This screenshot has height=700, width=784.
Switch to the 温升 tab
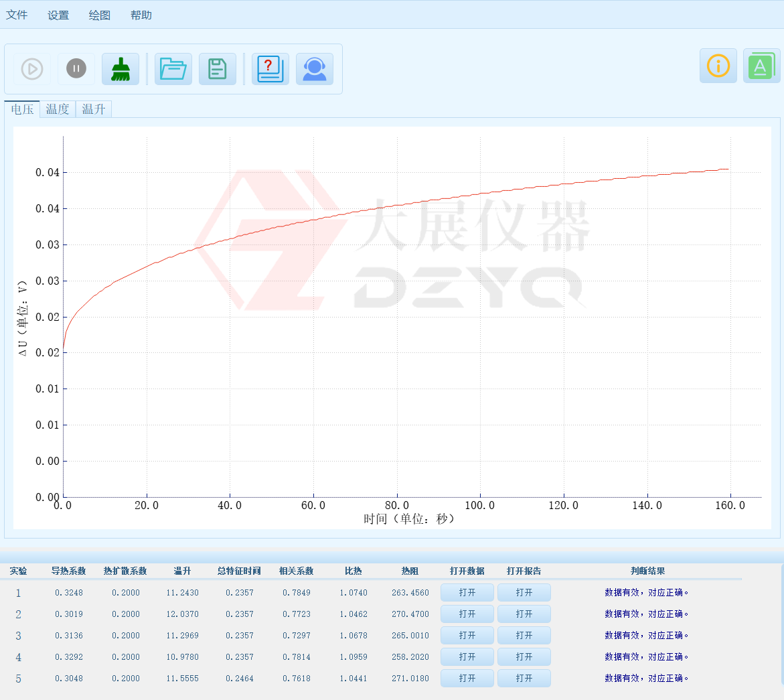94,109
